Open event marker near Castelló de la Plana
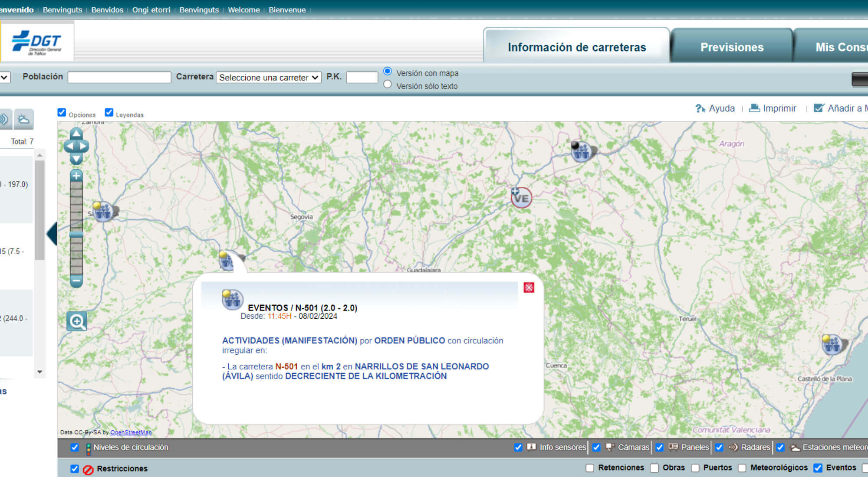This screenshot has width=868, height=477. [832, 345]
